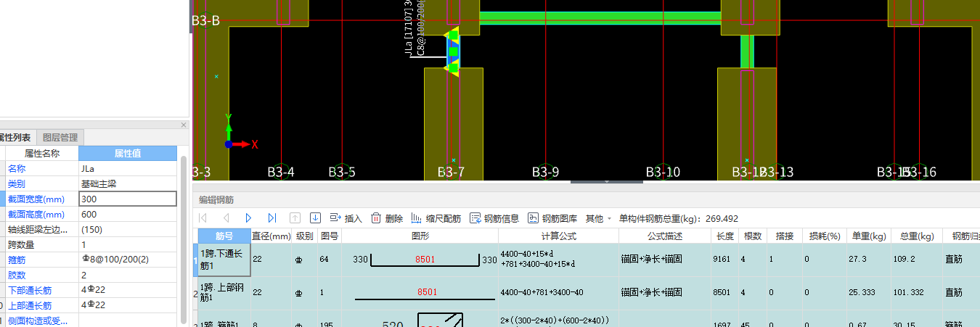
Task: Expand 其他 dropdown menu
Action: (598, 218)
